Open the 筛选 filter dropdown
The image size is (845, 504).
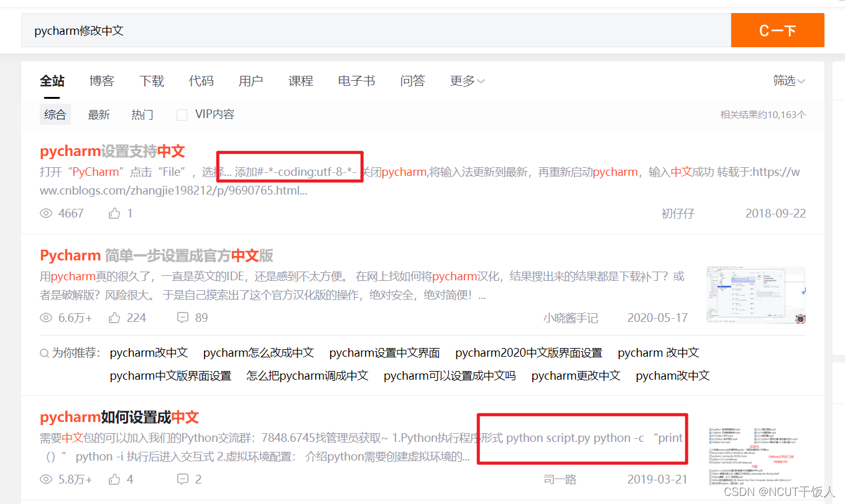click(789, 81)
